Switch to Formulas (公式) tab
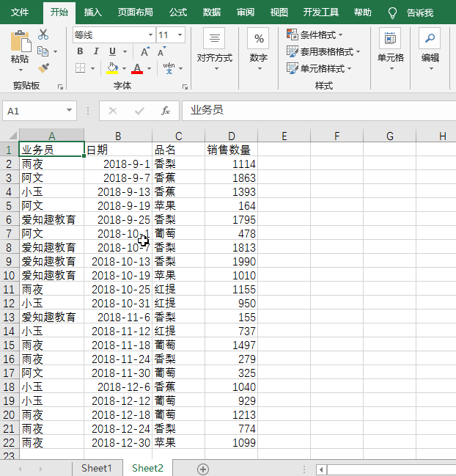 tap(178, 12)
